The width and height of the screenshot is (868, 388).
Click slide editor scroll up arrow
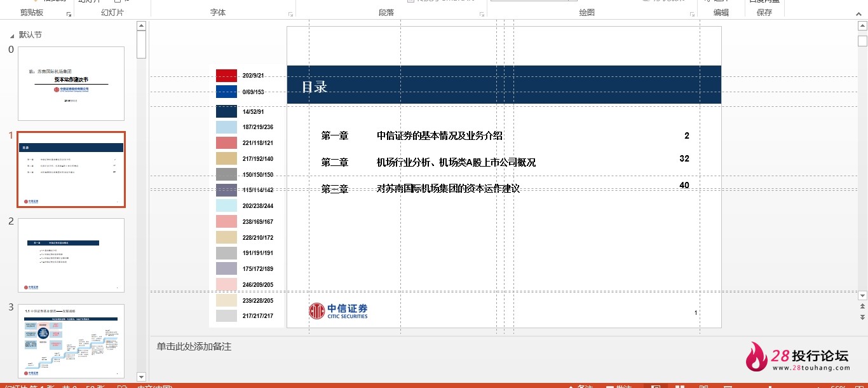click(x=862, y=25)
